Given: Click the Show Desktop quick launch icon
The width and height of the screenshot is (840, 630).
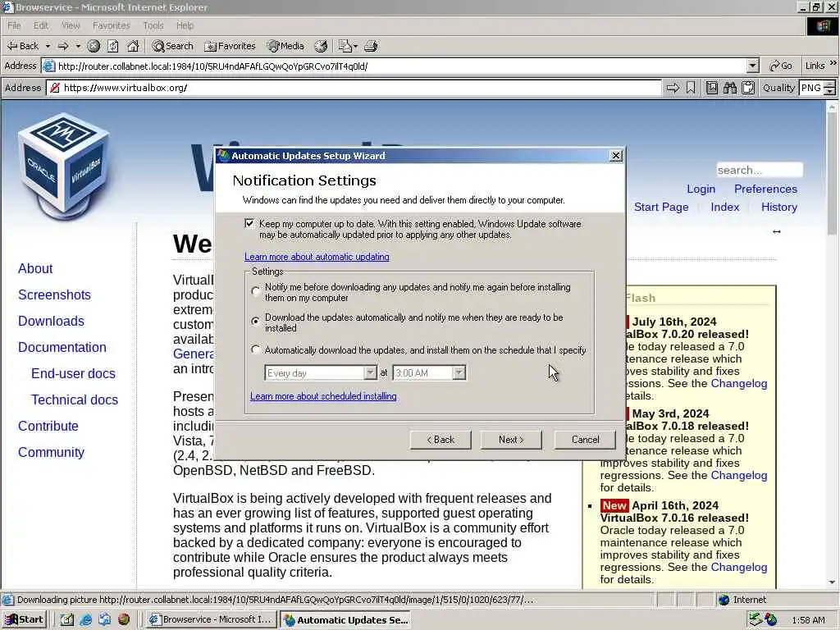Looking at the screenshot, I should coord(67,620).
